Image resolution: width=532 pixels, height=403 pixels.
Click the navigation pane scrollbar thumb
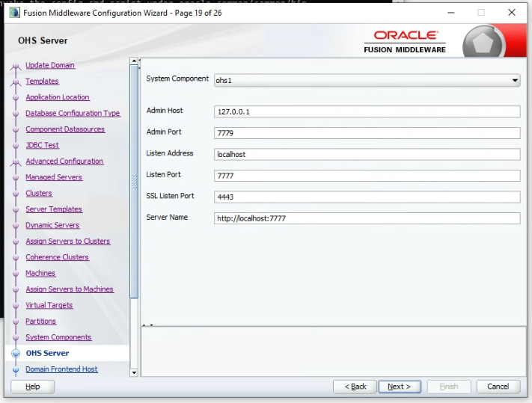pyautogui.click(x=134, y=182)
